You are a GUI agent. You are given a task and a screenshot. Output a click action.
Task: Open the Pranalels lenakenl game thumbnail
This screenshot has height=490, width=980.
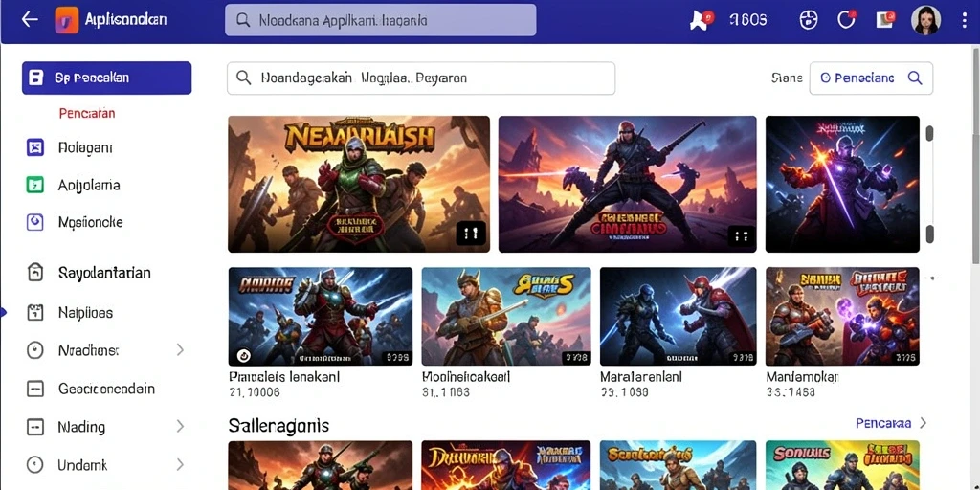[x=320, y=316]
